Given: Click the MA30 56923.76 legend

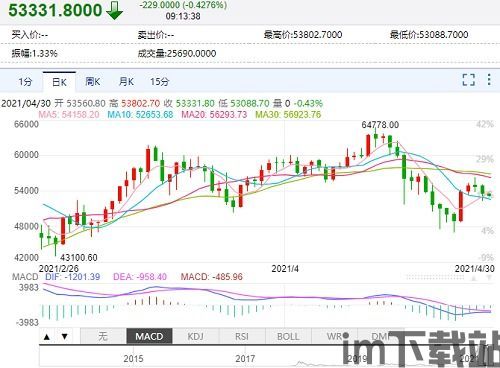Looking at the screenshot, I should pos(288,115).
